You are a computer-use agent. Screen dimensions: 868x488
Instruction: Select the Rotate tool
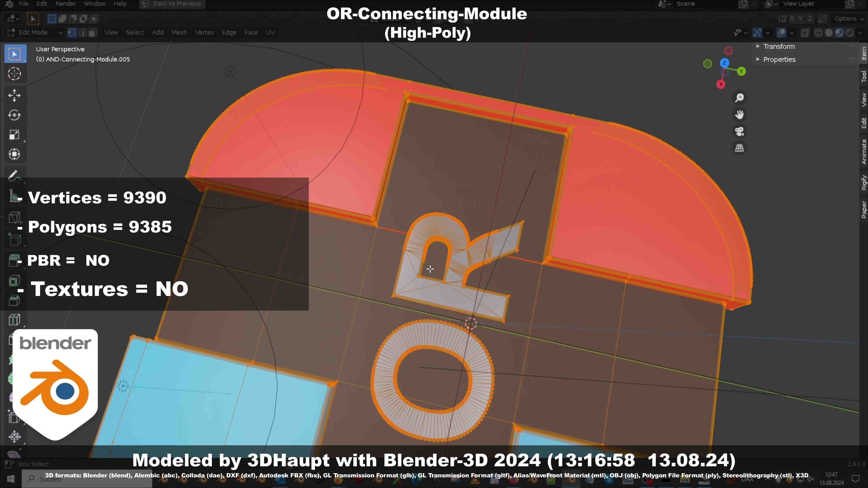14,115
